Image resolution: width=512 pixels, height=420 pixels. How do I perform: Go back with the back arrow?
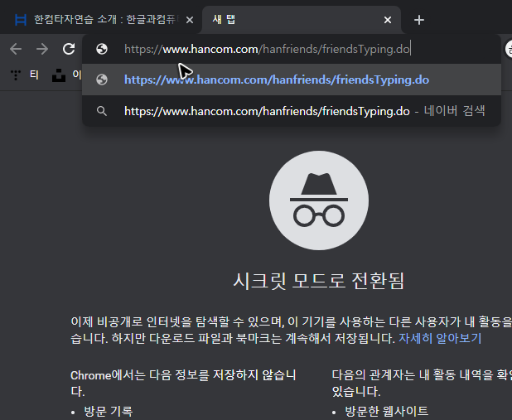[x=16, y=50]
